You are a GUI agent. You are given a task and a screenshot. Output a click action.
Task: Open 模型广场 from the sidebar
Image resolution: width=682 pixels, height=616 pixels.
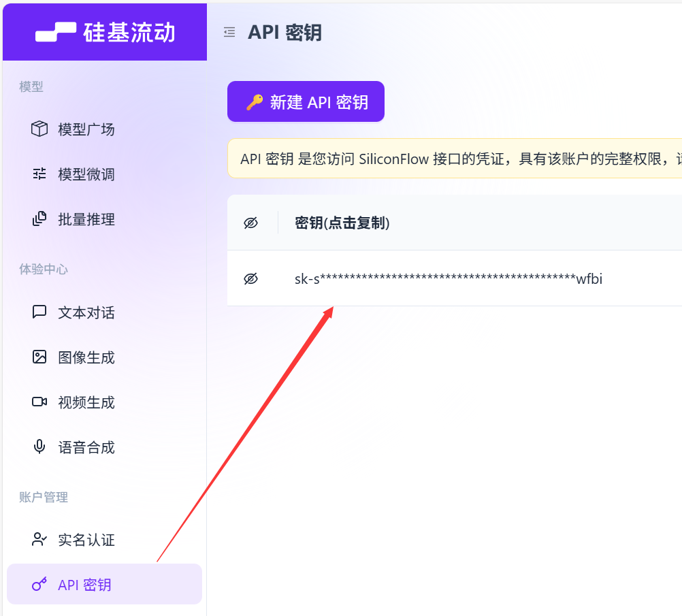click(x=104, y=129)
